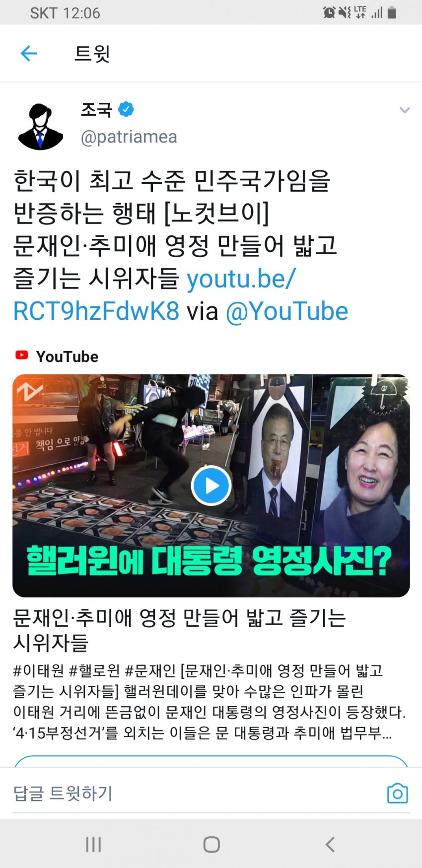Tap the battery icon in status bar
422x868 pixels.
click(x=392, y=12)
